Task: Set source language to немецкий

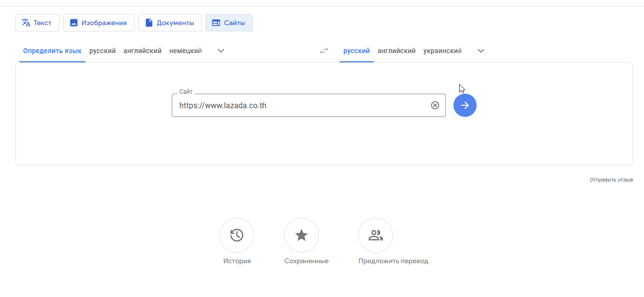Action: coord(185,51)
